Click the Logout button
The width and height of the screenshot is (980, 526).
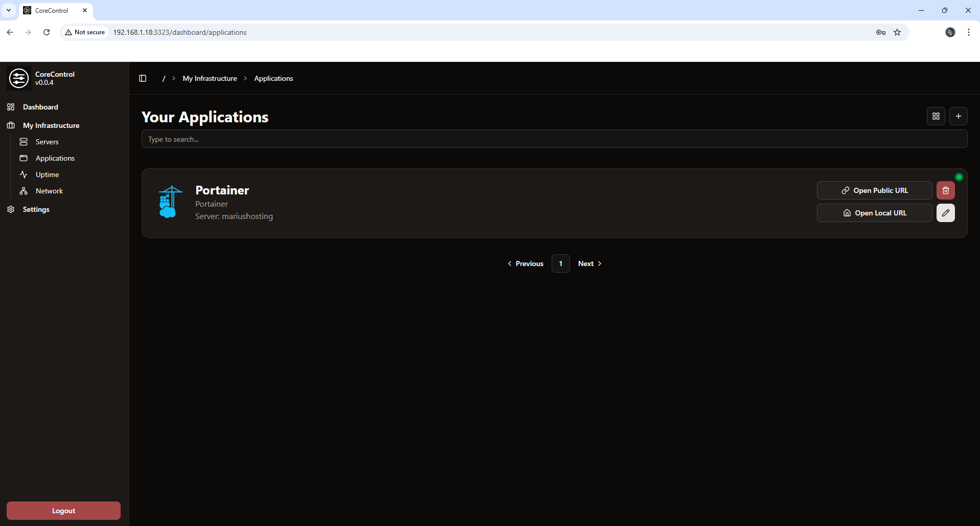coord(63,511)
